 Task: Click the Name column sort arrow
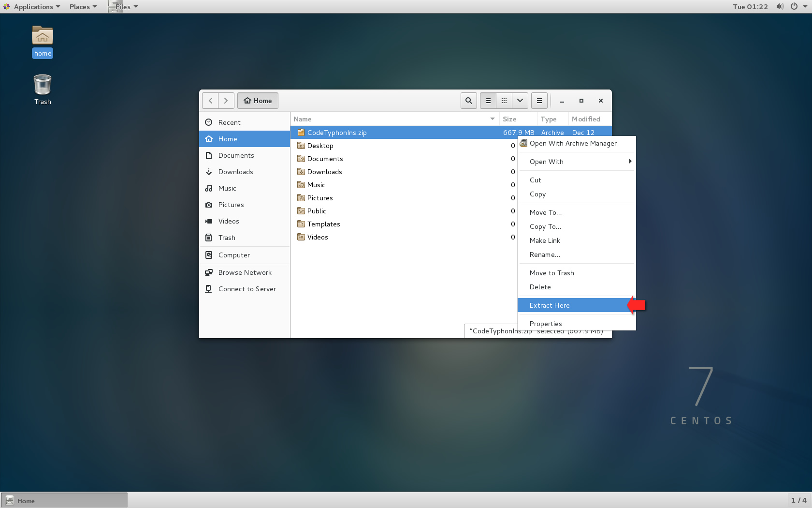[x=493, y=119]
